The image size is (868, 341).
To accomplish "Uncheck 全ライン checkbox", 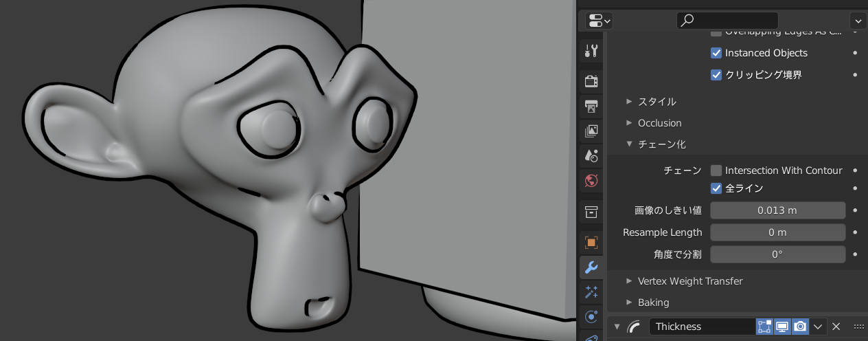I will [x=716, y=188].
